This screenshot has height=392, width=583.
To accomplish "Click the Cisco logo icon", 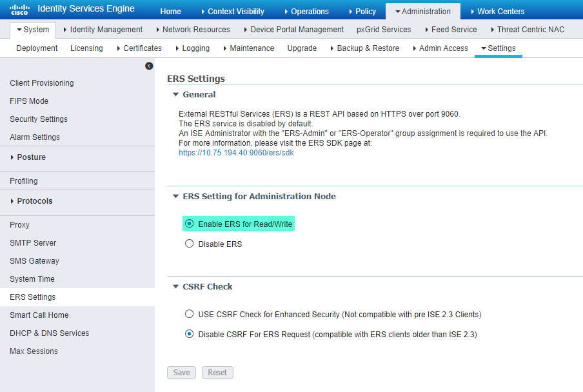I will pos(19,9).
